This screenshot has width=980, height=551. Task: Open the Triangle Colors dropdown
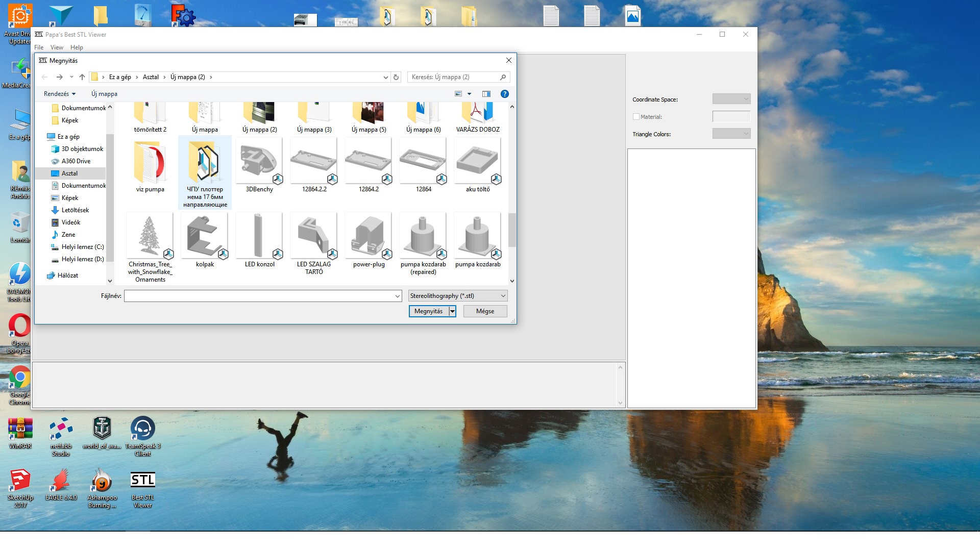[731, 134]
